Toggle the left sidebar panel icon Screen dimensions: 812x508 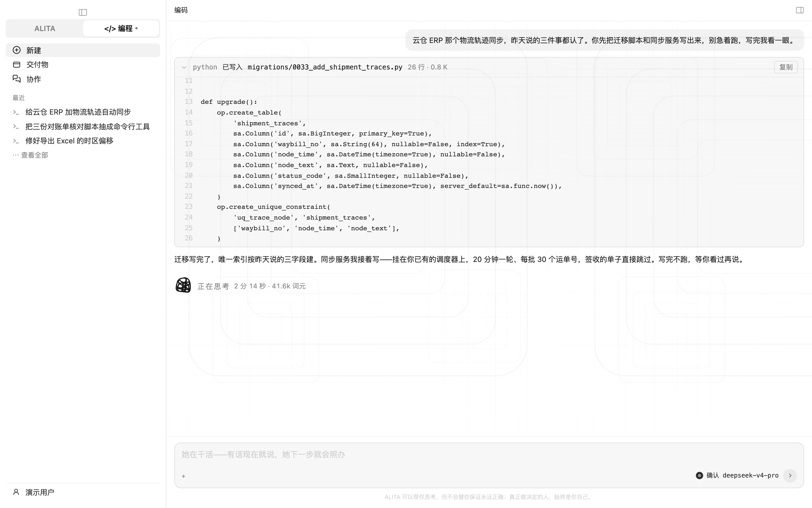(x=83, y=12)
